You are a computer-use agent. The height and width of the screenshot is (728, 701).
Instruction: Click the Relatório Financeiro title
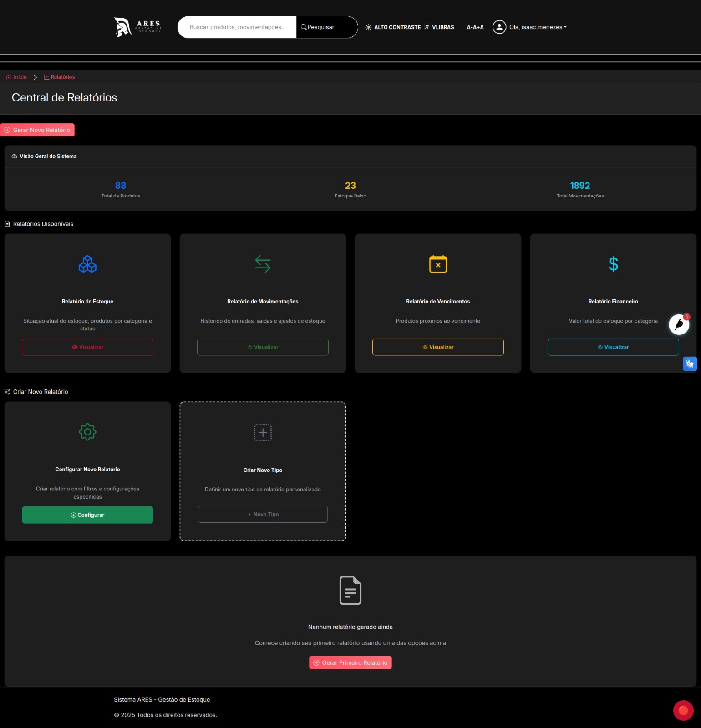point(613,302)
